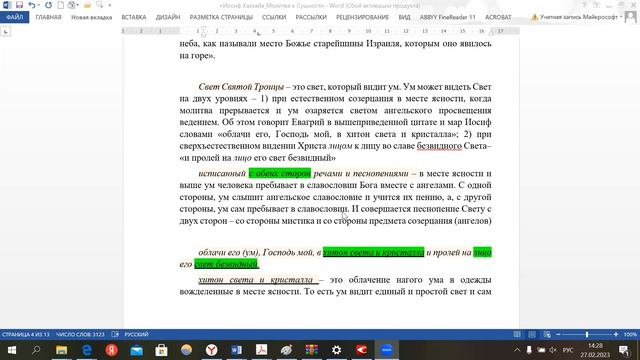Click the page number indicator СТРАНИЦА 4 ИЗ 13
The width and height of the screenshot is (640, 360).
(25, 334)
